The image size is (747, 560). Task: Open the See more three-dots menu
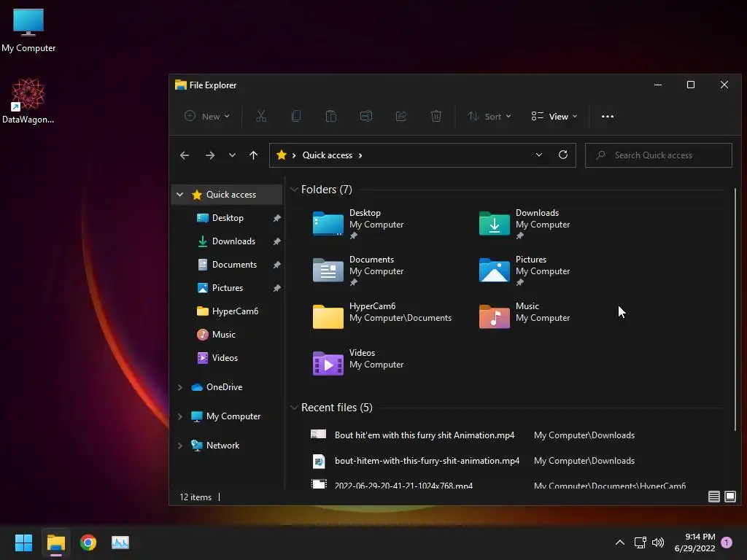tap(608, 116)
